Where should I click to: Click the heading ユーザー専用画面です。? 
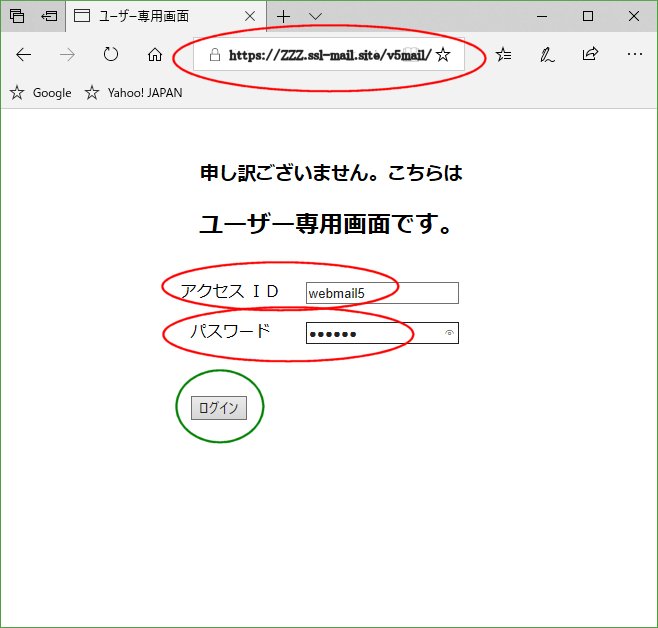(x=326, y=224)
